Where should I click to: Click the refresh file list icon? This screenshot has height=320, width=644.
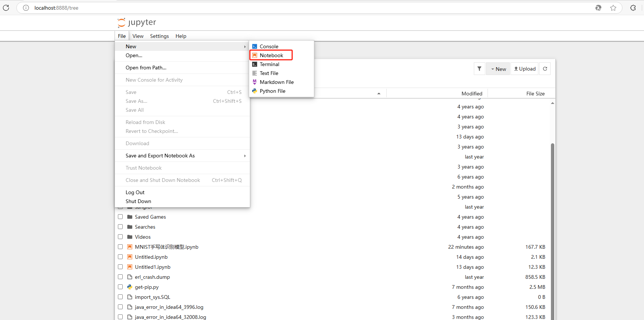pyautogui.click(x=545, y=69)
